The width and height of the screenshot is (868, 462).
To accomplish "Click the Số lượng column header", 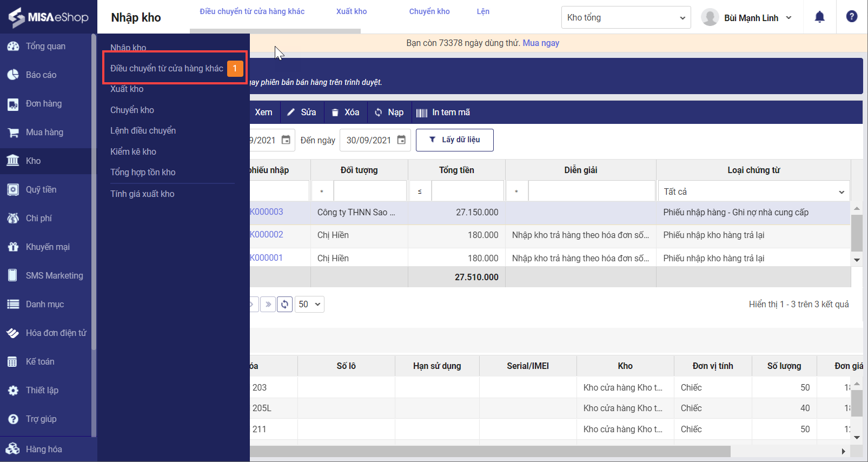I will 784,366.
